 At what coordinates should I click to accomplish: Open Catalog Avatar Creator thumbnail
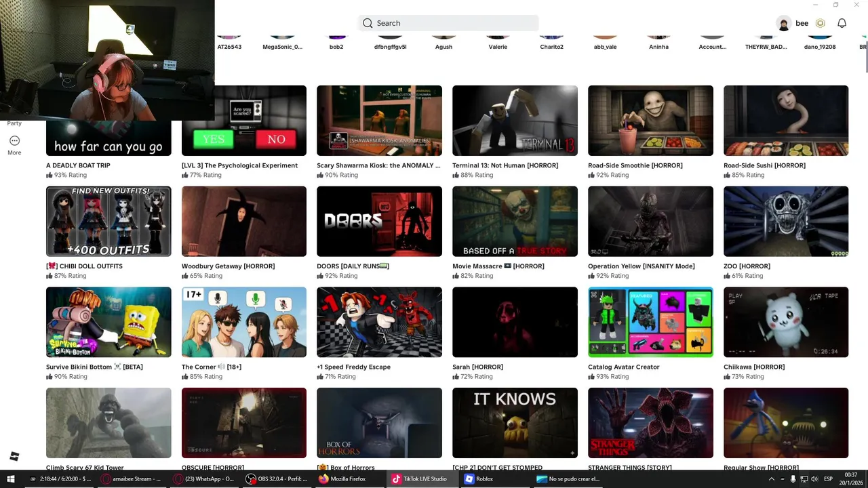tap(650, 322)
